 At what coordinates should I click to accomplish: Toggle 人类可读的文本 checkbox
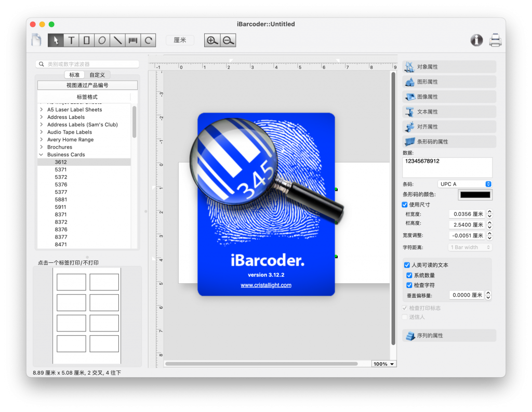click(407, 265)
